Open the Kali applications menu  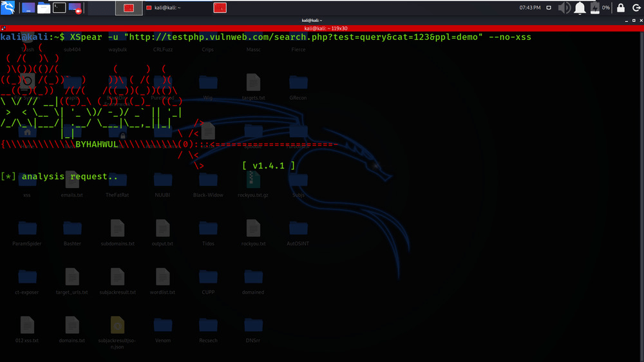[x=8, y=7]
